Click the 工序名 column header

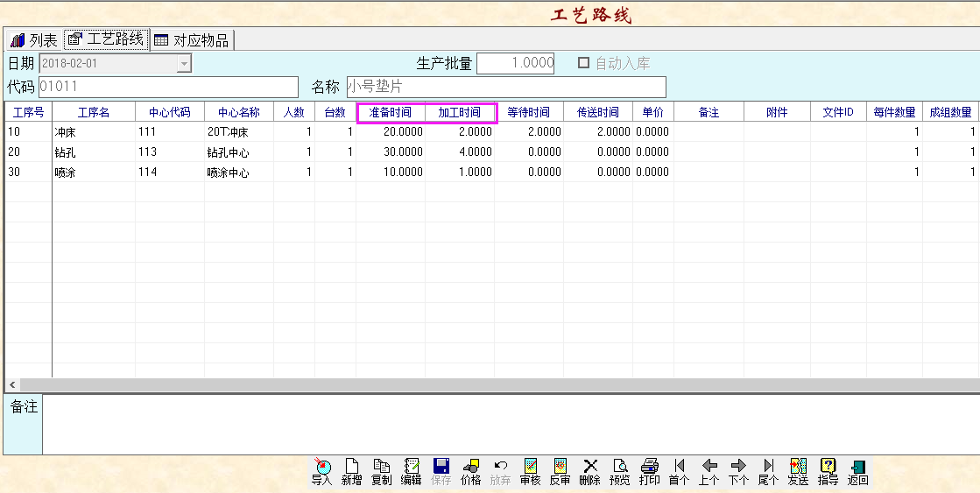click(x=94, y=112)
